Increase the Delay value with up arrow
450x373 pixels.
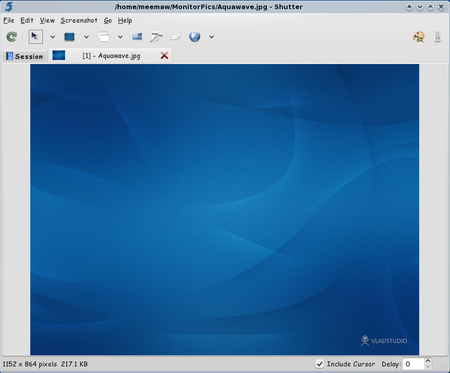coord(428,361)
